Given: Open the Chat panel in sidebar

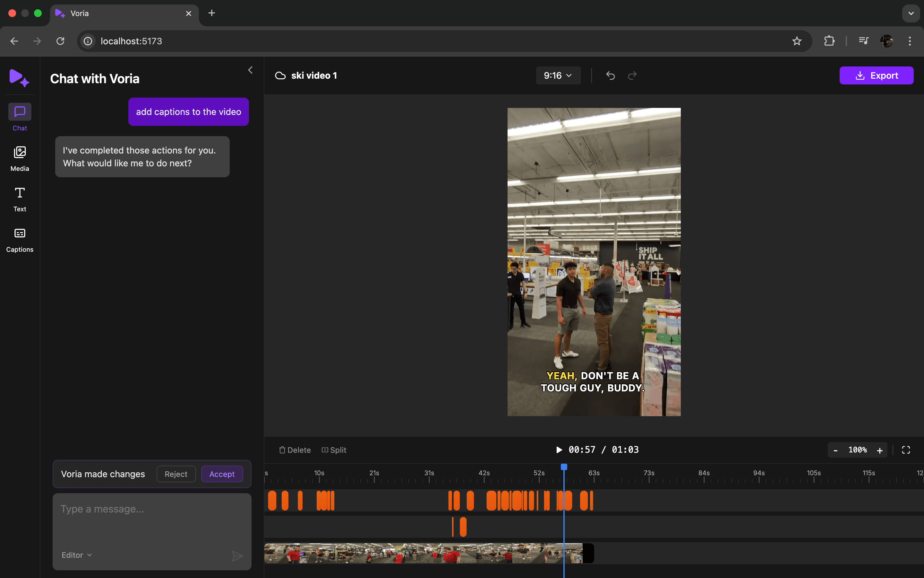Looking at the screenshot, I should point(20,118).
